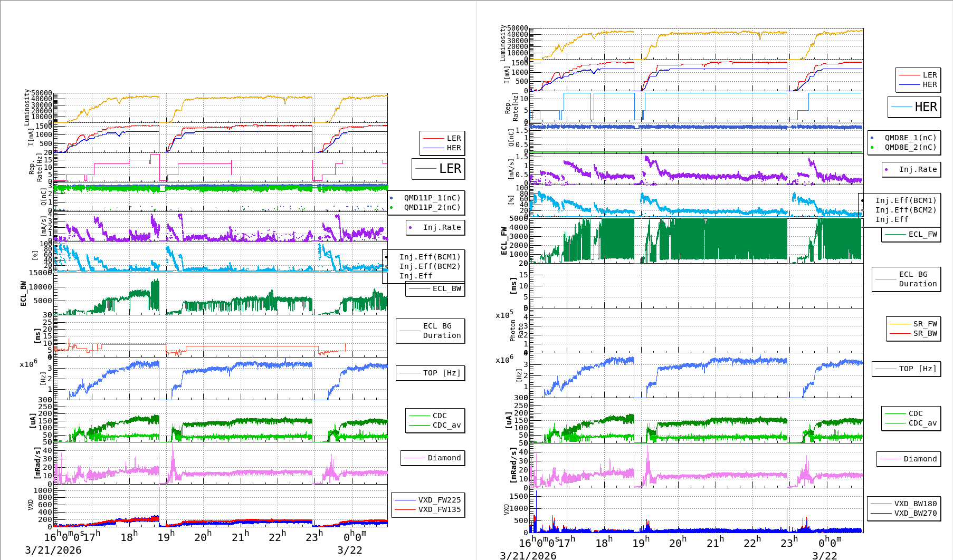
Task: Click Inj.Eff(BCM1) legend in the left panel
Action: click(x=430, y=257)
